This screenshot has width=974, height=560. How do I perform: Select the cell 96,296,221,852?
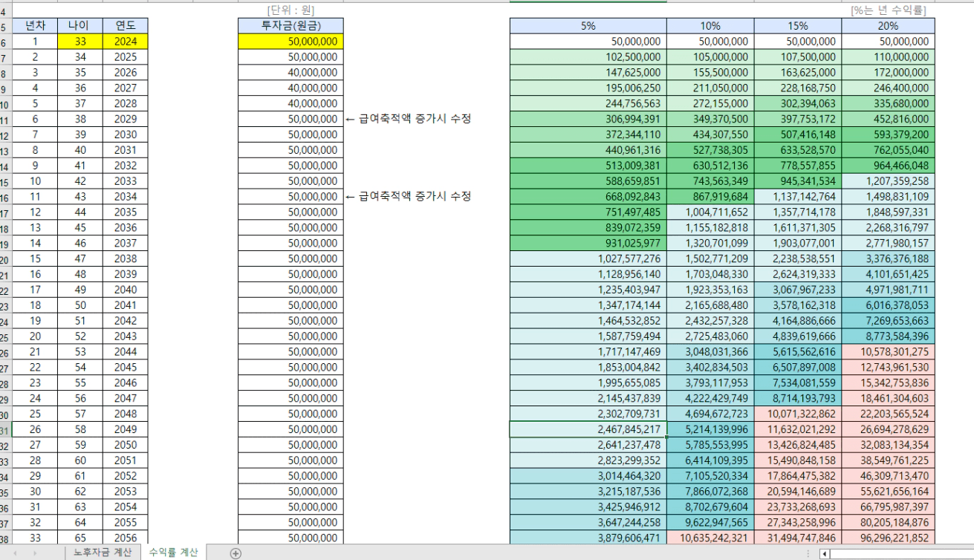pyautogui.click(x=889, y=538)
